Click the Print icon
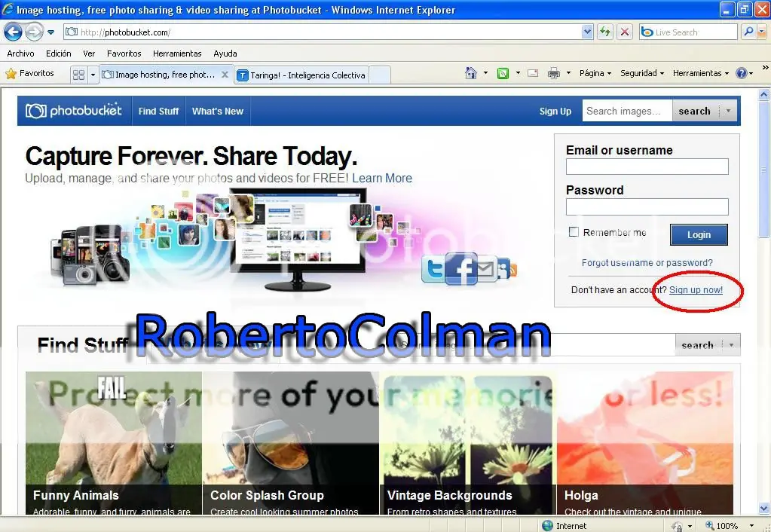This screenshot has width=771, height=532. click(554, 73)
